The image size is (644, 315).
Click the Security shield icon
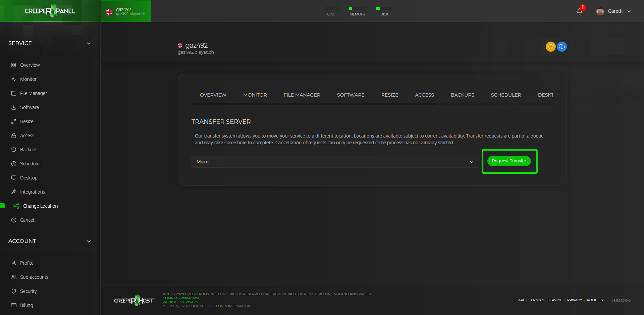pos(14,291)
